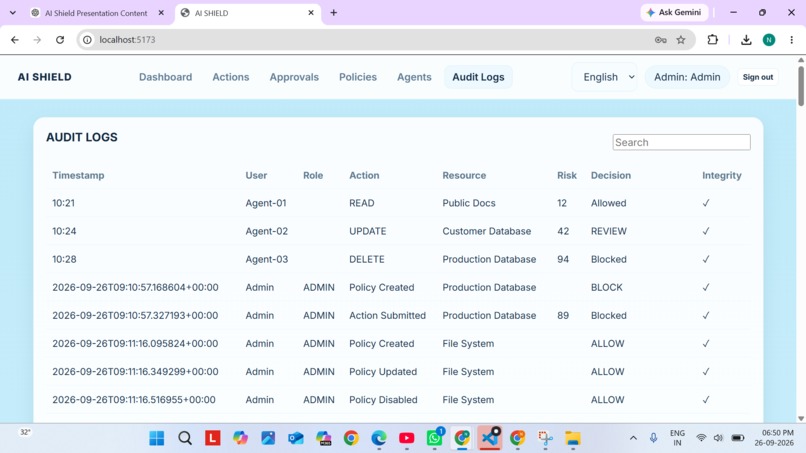Screen dimensions: 806x453
Task: Click the Policy Disabled action cell
Action: tap(383, 400)
